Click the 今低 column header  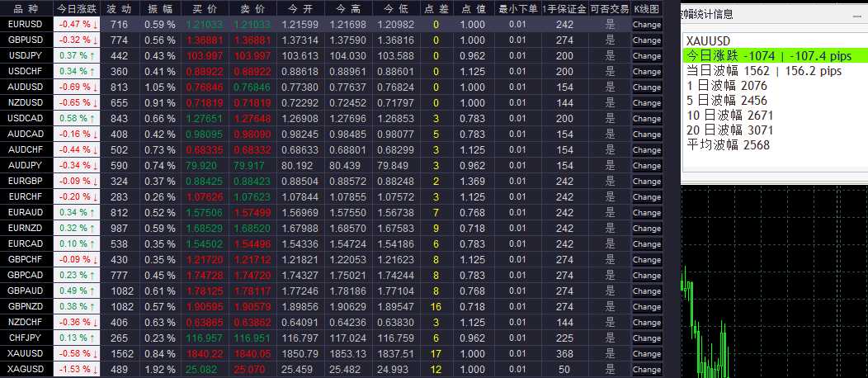pyautogui.click(x=396, y=9)
